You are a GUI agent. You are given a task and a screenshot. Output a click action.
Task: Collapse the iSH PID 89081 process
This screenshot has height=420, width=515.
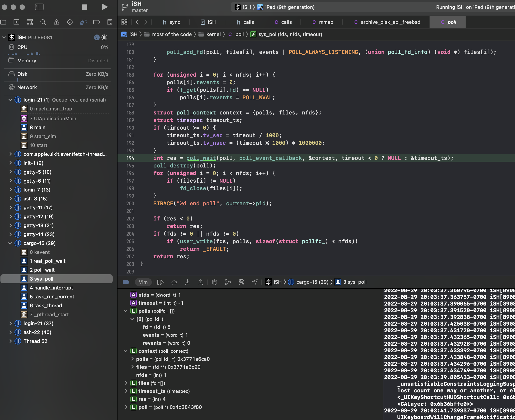coord(4,37)
